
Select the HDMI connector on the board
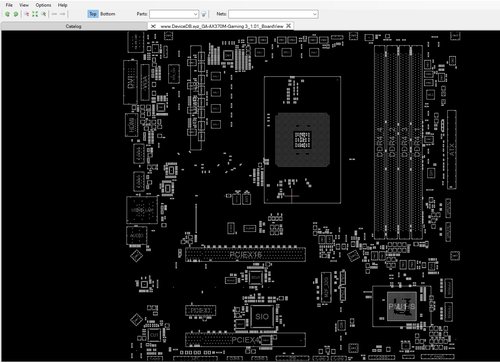click(131, 125)
